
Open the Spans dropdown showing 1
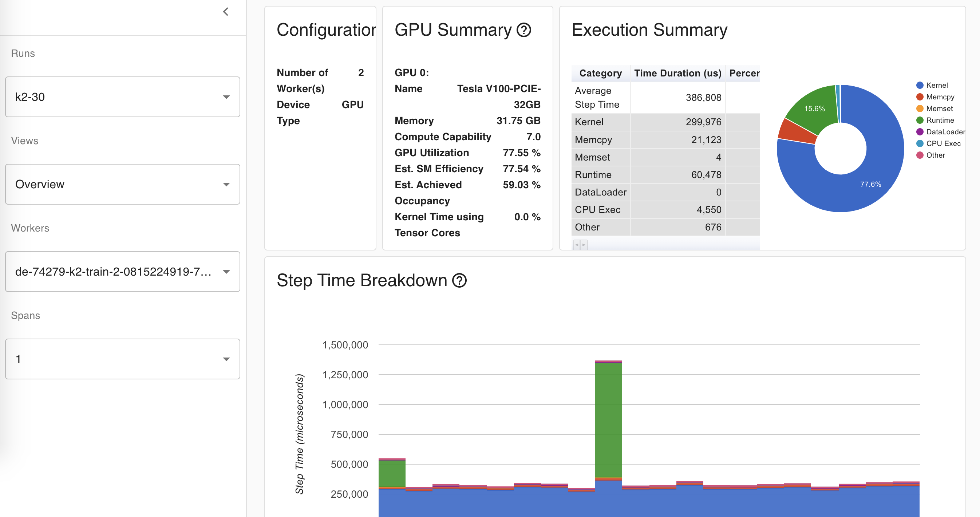pos(122,359)
